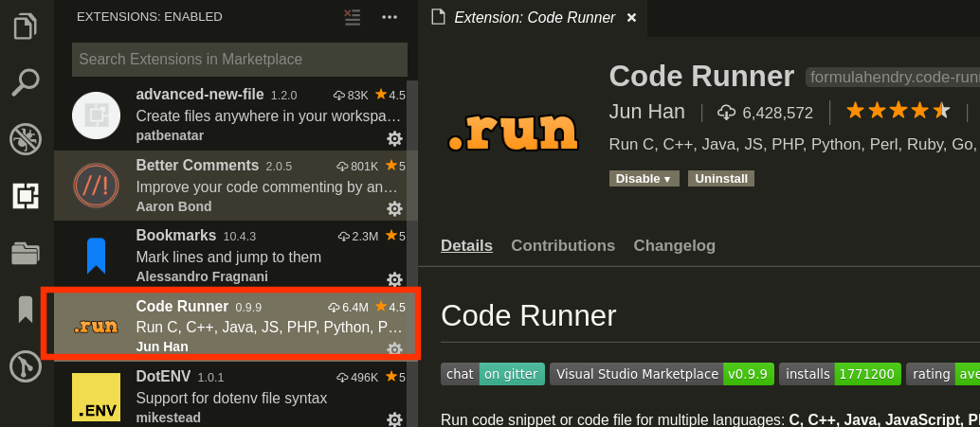Open the Project Manager folders icon

click(26, 253)
